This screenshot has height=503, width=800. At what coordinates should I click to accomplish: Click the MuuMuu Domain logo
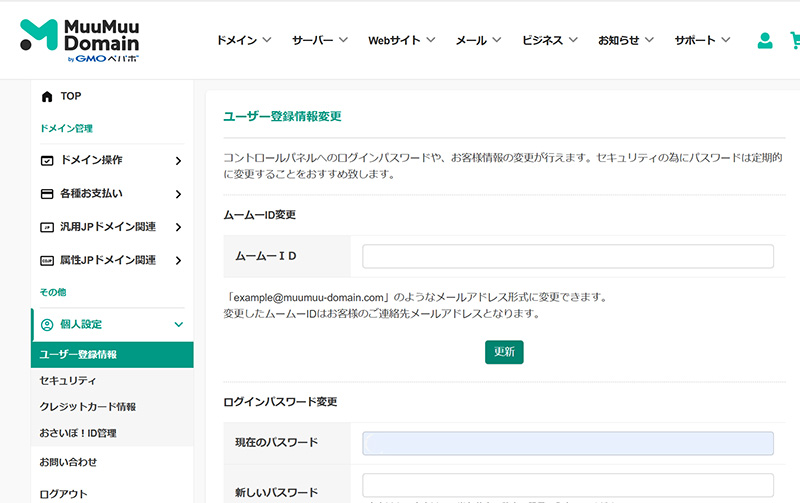80,40
